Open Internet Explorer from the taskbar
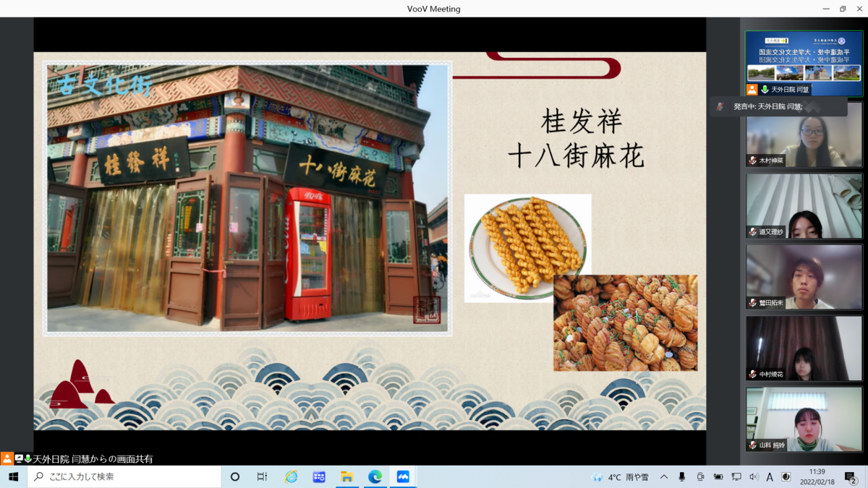The height and width of the screenshot is (488, 868). point(291,477)
